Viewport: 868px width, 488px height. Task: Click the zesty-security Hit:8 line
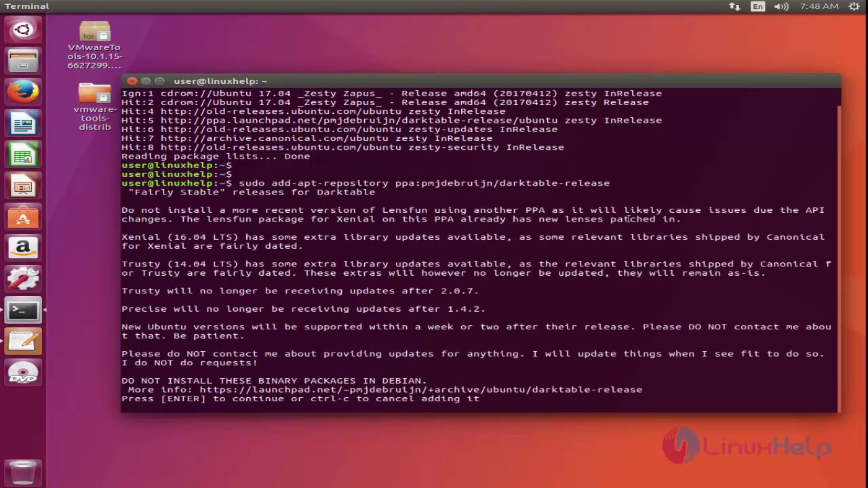click(342, 147)
